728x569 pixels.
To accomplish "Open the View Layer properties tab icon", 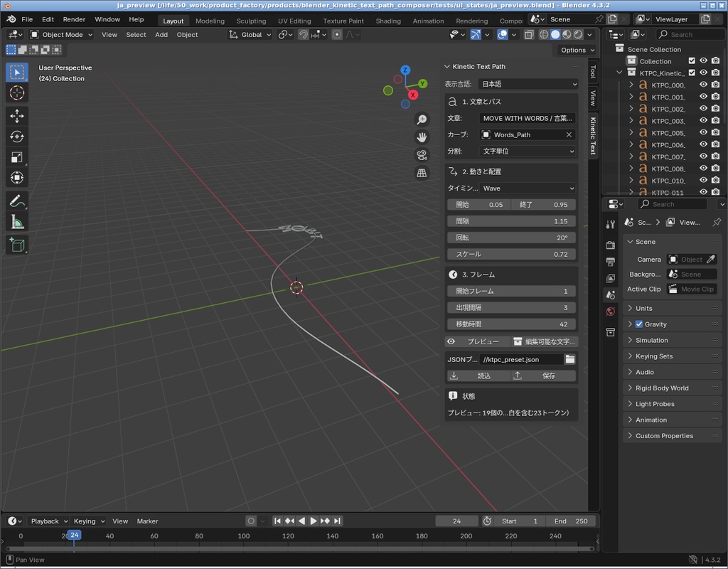I will tap(611, 278).
